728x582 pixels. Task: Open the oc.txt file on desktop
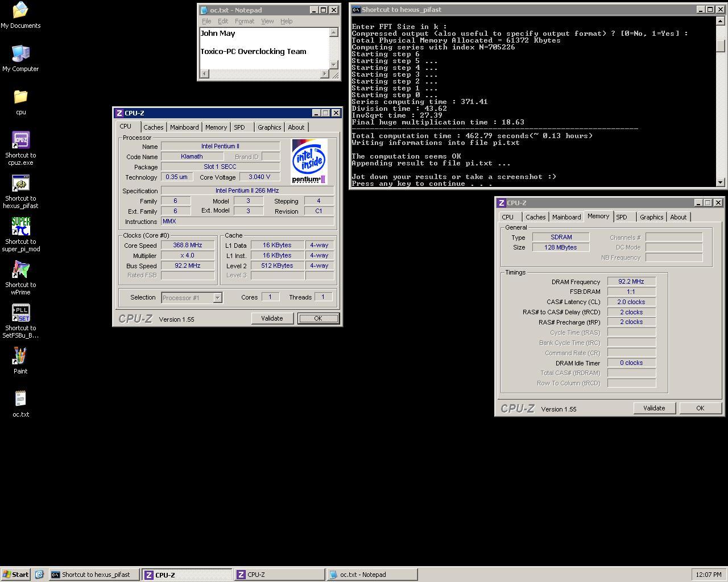click(20, 404)
